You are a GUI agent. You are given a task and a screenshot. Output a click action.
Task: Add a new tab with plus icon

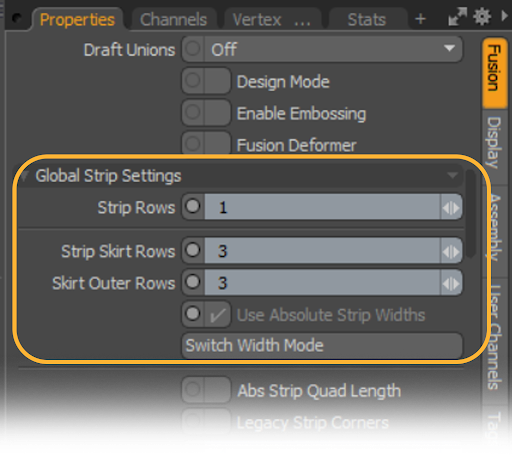pos(420,19)
